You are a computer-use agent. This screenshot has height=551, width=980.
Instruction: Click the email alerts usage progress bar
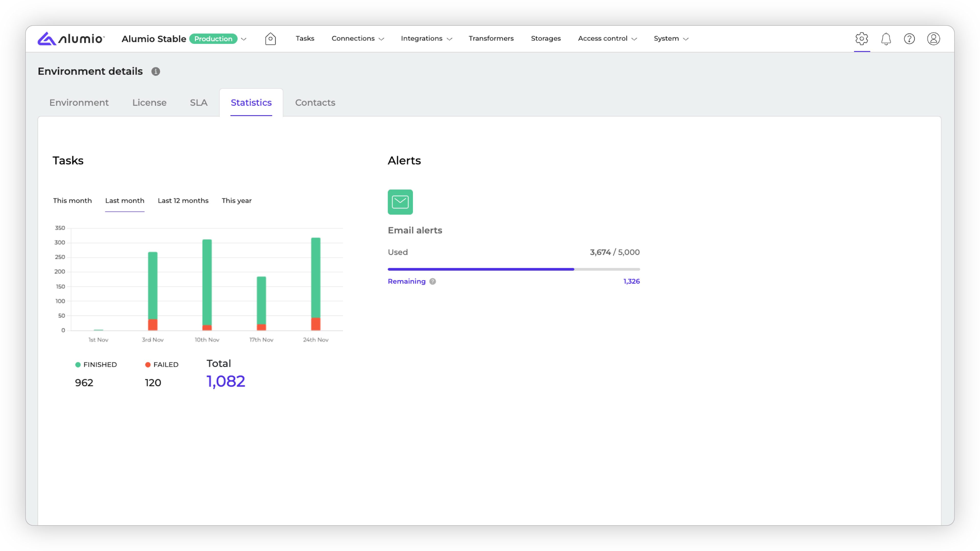click(513, 269)
